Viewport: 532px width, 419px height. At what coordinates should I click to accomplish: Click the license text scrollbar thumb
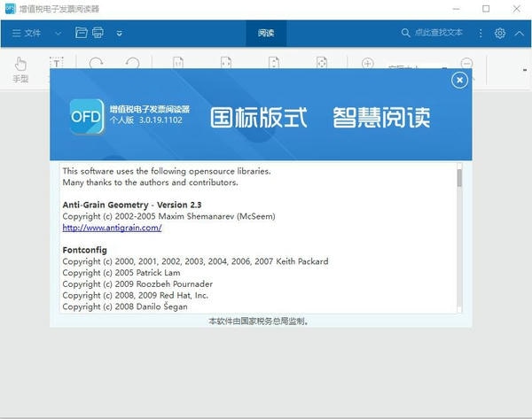(459, 178)
